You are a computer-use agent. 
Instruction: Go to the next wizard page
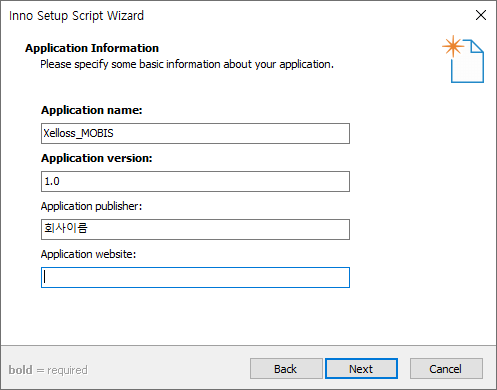click(x=361, y=369)
